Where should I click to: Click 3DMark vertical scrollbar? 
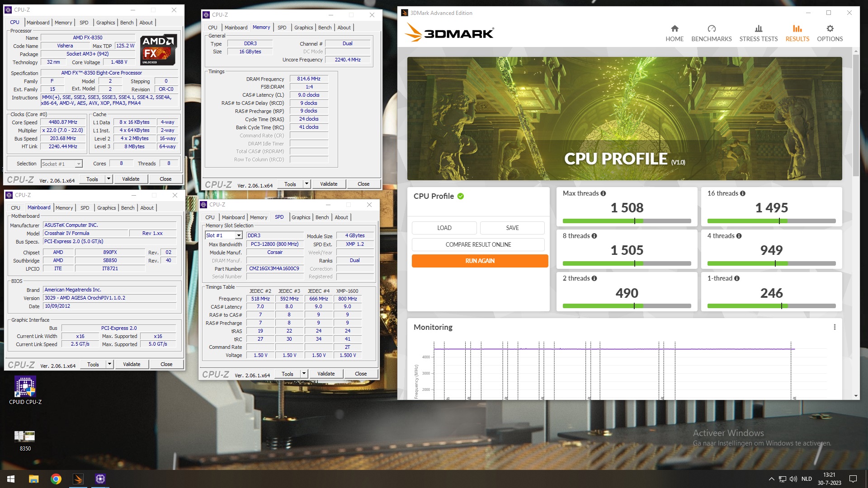click(856, 115)
